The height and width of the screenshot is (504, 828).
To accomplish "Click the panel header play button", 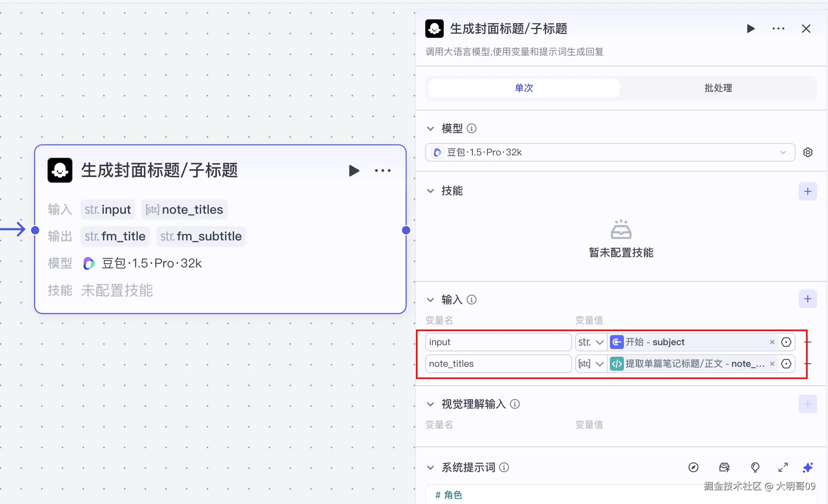I will 751,29.
